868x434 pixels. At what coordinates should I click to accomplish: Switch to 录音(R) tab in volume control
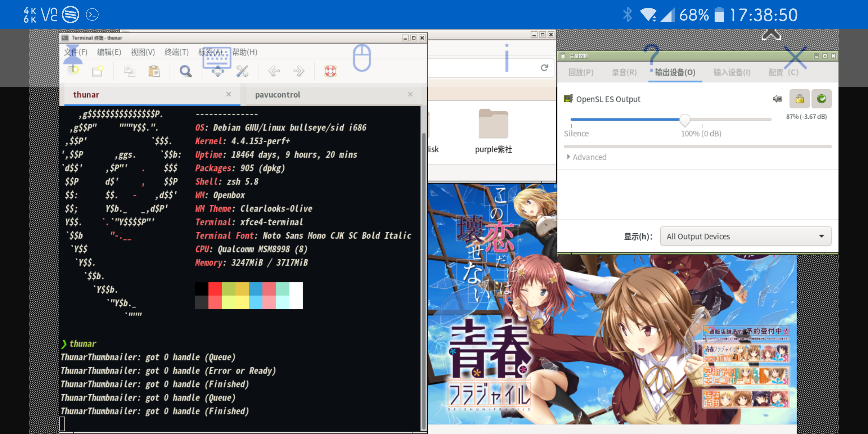[x=624, y=72]
